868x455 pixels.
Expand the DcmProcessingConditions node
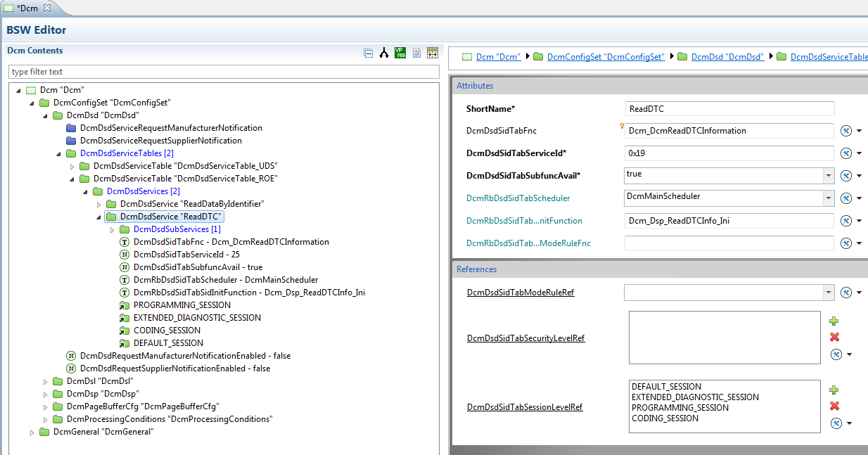click(46, 419)
